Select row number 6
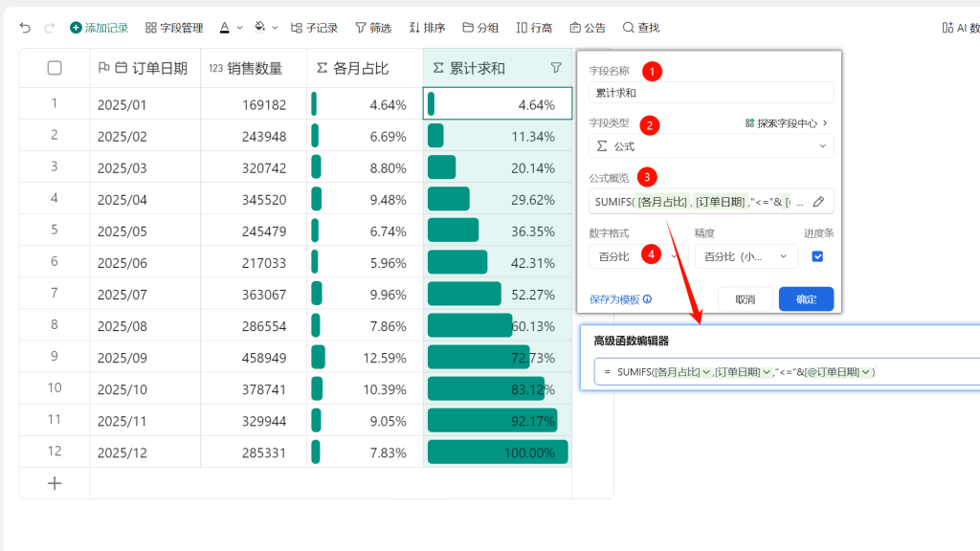This screenshot has height=551, width=980. point(55,261)
